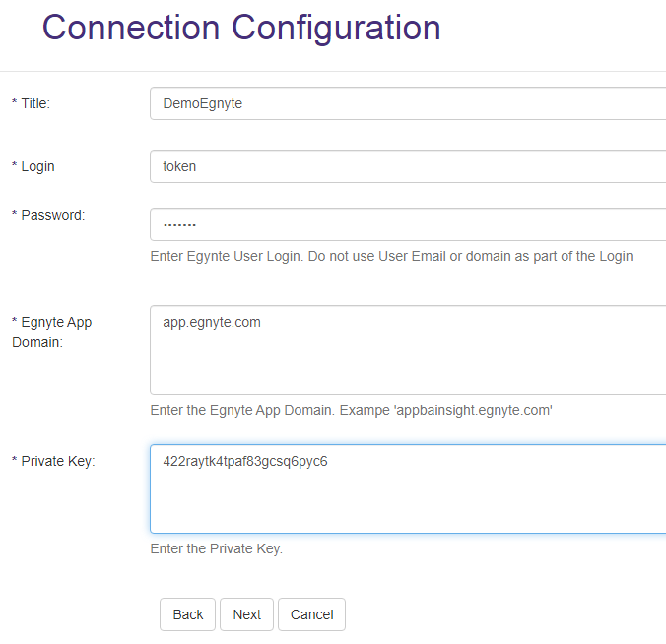Cancel the connection configuration

[x=311, y=614]
